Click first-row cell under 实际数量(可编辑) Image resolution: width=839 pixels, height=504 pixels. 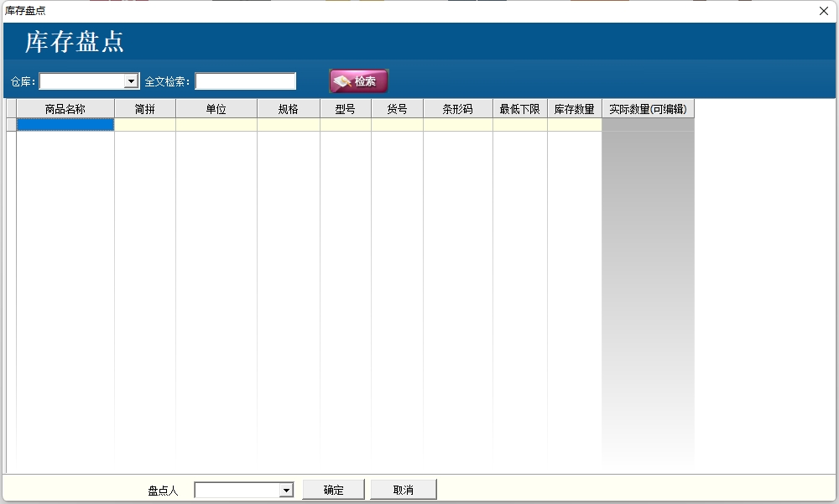coord(648,125)
